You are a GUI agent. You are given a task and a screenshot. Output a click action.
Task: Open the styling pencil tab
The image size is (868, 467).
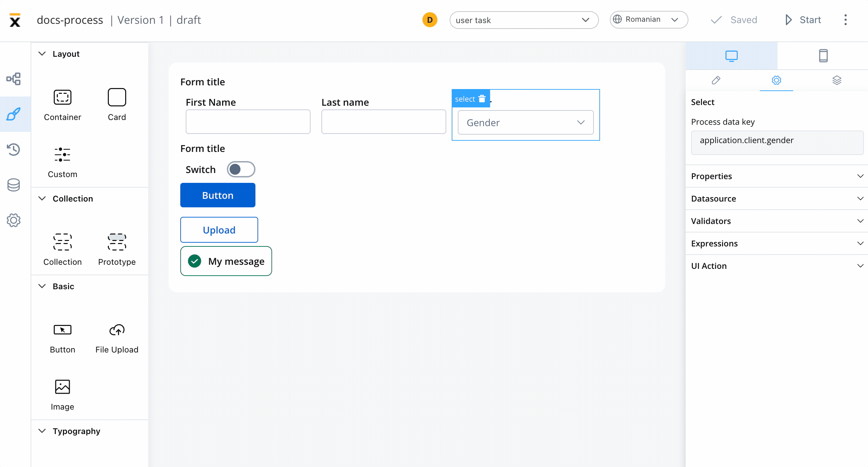pyautogui.click(x=716, y=81)
